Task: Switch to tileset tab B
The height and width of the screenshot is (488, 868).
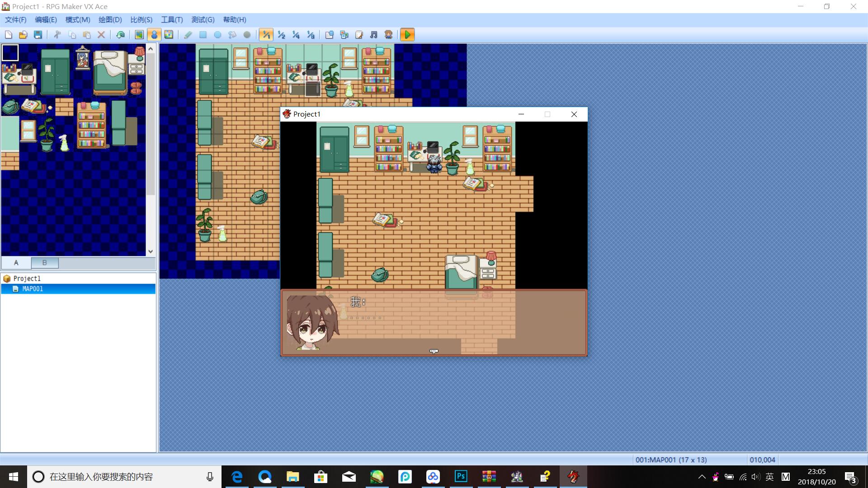Action: coord(44,263)
